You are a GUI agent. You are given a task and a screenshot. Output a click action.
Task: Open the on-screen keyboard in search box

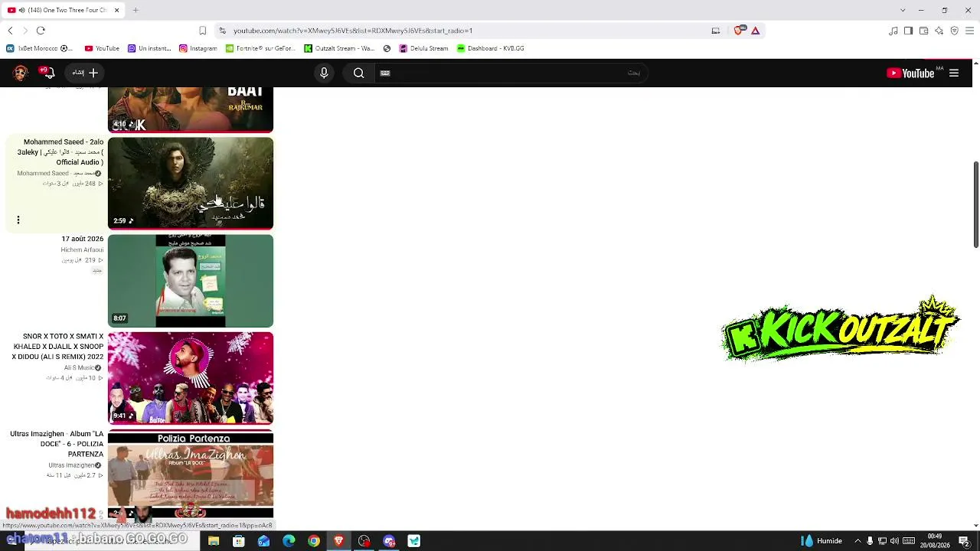pos(385,73)
